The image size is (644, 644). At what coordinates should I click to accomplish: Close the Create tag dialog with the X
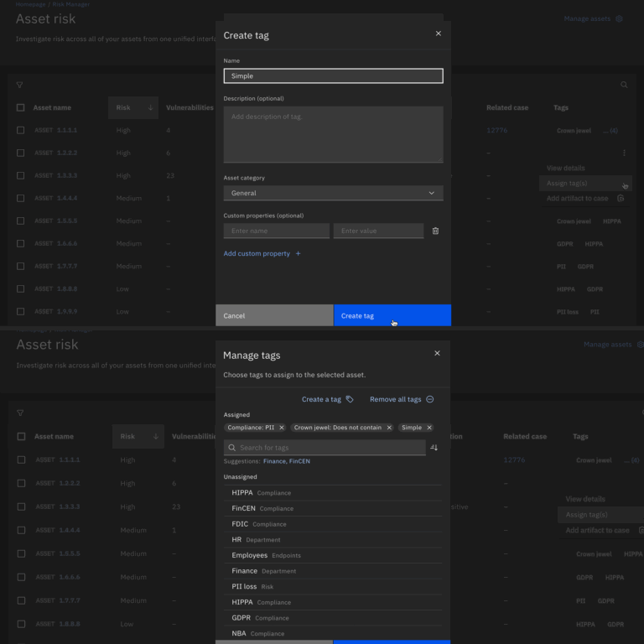[439, 34]
